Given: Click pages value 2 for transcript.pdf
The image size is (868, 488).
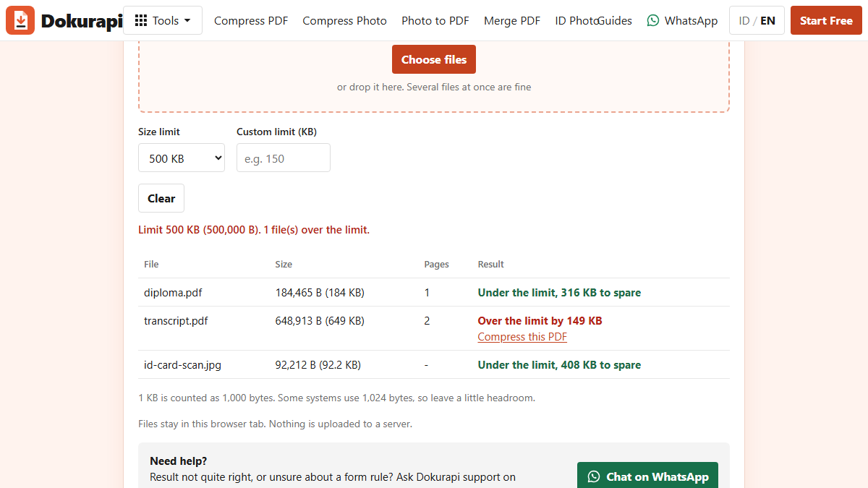Looking at the screenshot, I should [427, 320].
